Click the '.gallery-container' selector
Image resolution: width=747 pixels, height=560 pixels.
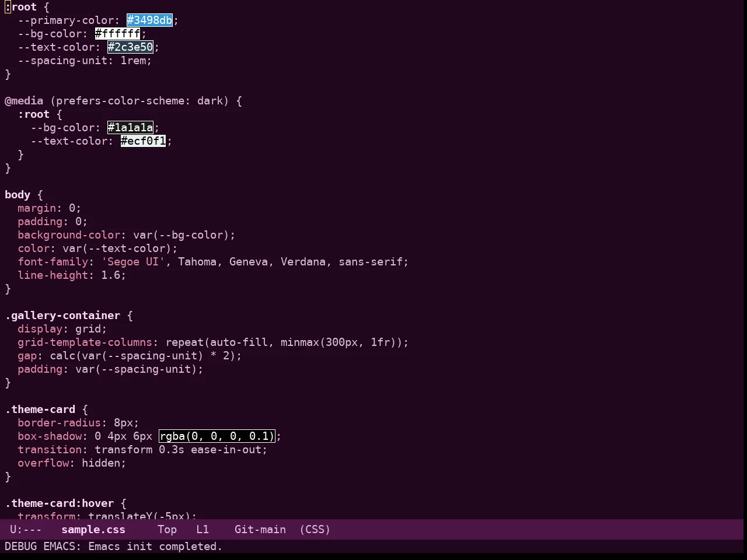[62, 316]
